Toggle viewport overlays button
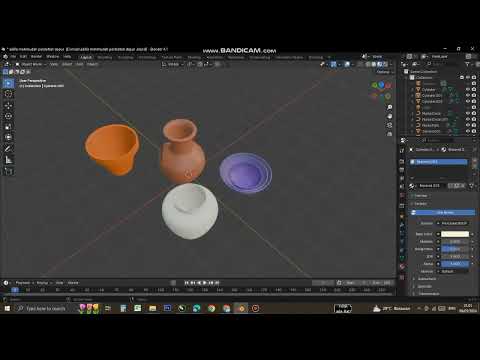This screenshot has width=480, height=360. pyautogui.click(x=347, y=64)
